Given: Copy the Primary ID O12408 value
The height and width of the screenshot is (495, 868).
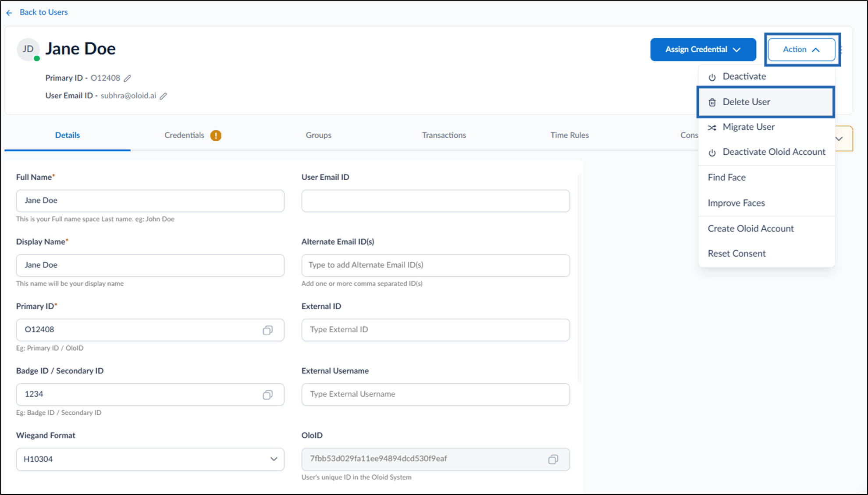Looking at the screenshot, I should tap(267, 330).
